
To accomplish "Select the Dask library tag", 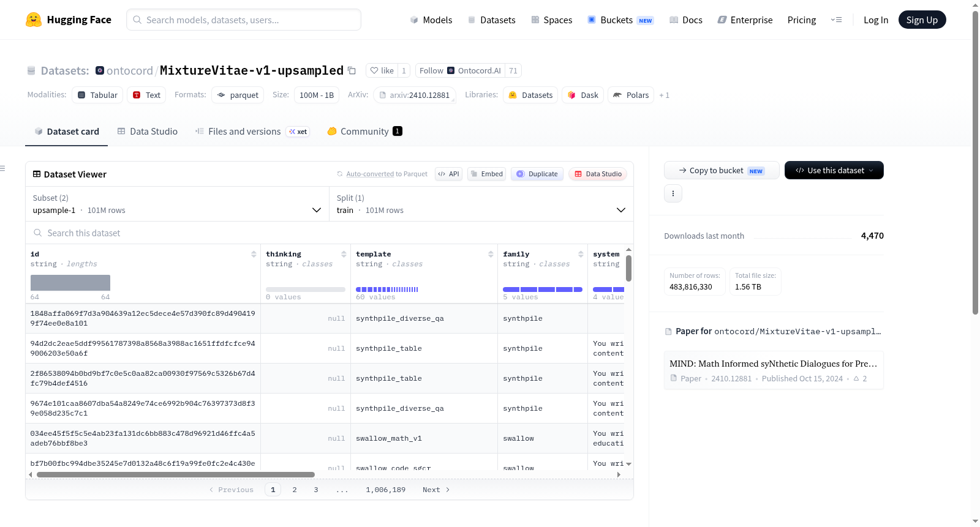I will coord(582,95).
